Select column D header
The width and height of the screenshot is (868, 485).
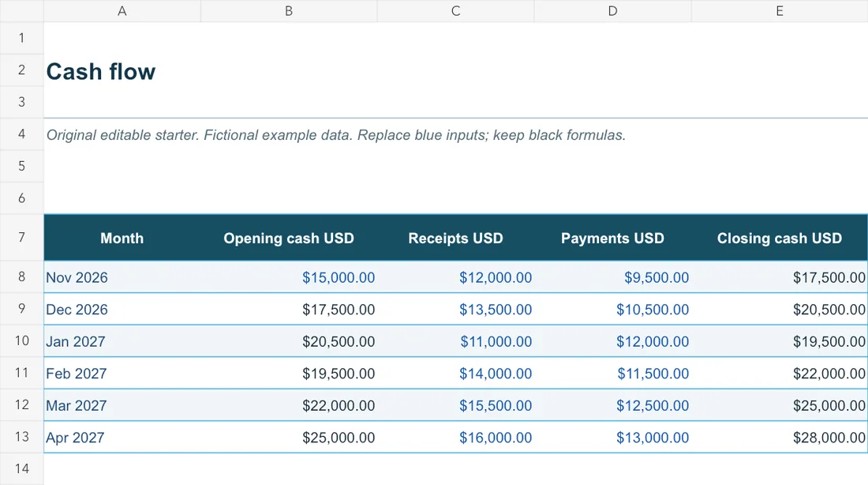pos(612,11)
